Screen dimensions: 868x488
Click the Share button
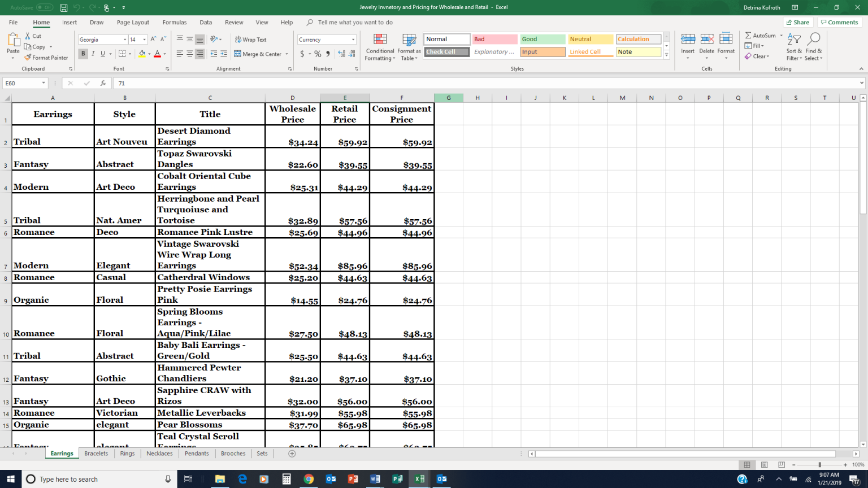pyautogui.click(x=797, y=22)
